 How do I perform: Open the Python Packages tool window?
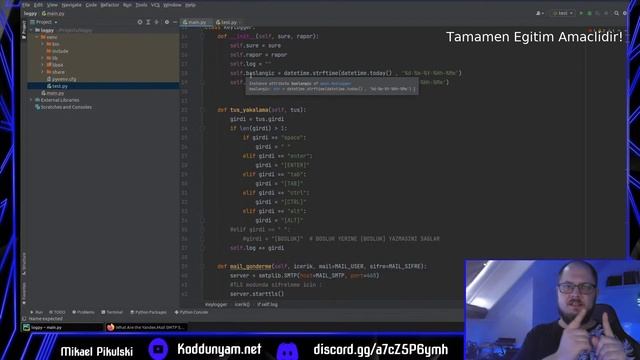point(148,312)
